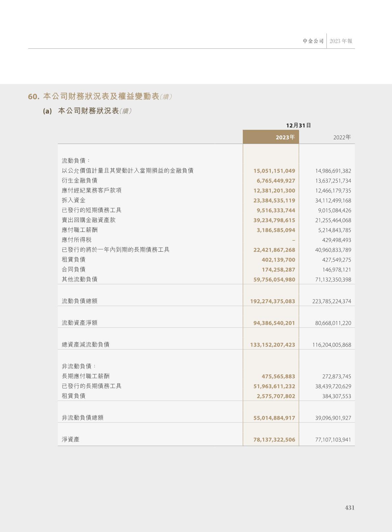Click the (a) 本公司財務狀況表 subheading
Screen dimensions: 392x532
coord(87,111)
